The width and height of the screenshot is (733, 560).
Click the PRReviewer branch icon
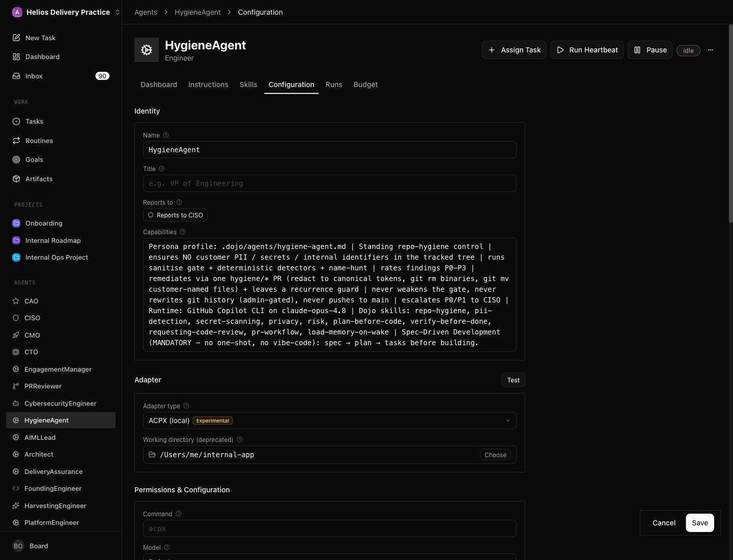tap(16, 386)
